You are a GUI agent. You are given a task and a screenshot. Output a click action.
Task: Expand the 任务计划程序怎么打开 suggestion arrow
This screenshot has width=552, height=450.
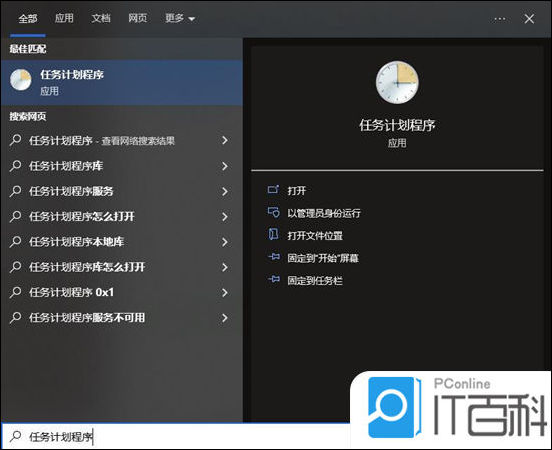tap(225, 217)
